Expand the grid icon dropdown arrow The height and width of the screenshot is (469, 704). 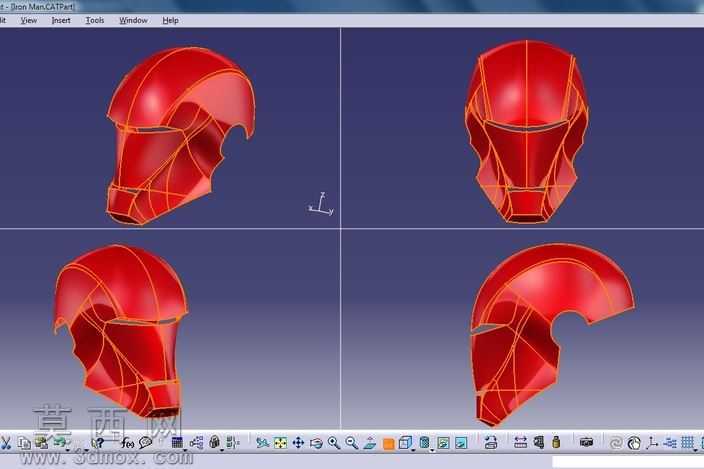point(695,450)
